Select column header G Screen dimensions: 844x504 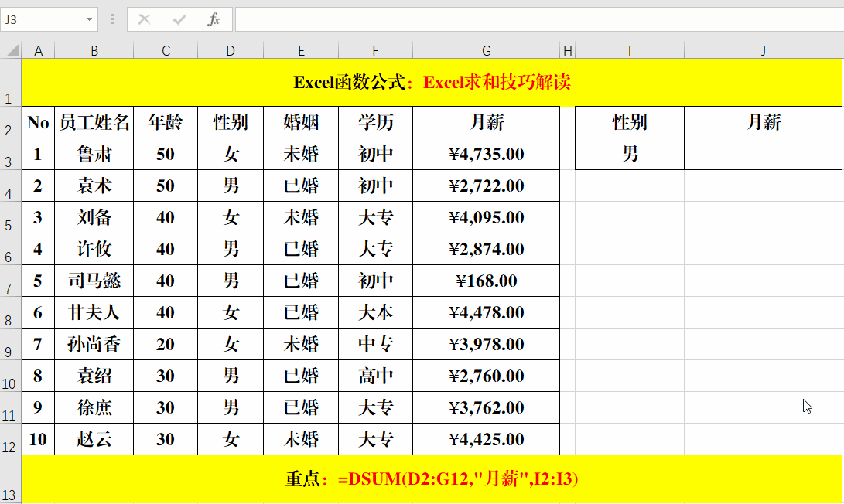[486, 49]
